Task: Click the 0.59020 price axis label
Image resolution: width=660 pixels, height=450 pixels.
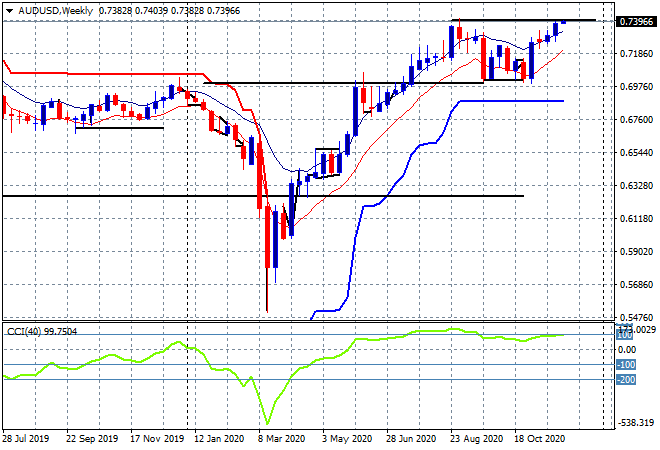Action: [x=636, y=252]
